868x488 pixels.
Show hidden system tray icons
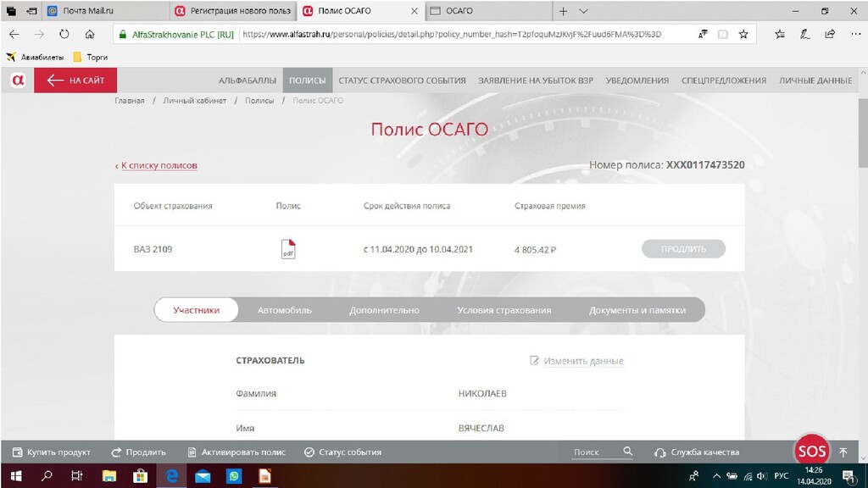point(716,476)
